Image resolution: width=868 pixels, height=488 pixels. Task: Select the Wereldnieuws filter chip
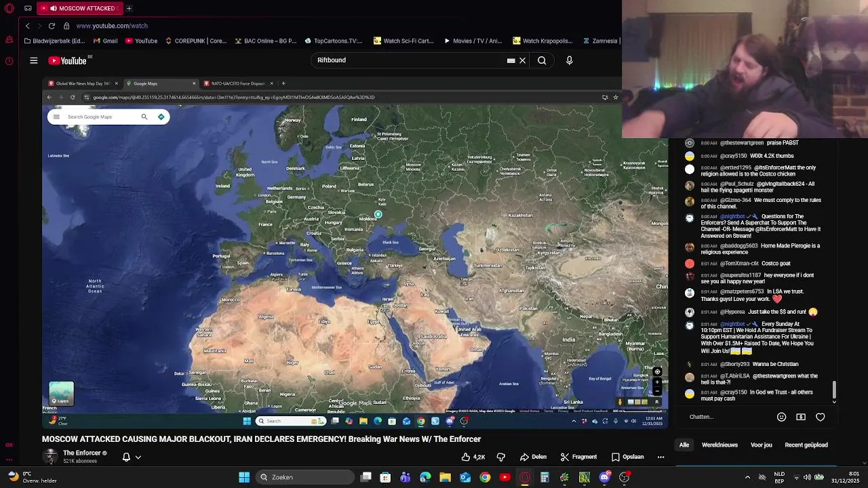tap(719, 445)
